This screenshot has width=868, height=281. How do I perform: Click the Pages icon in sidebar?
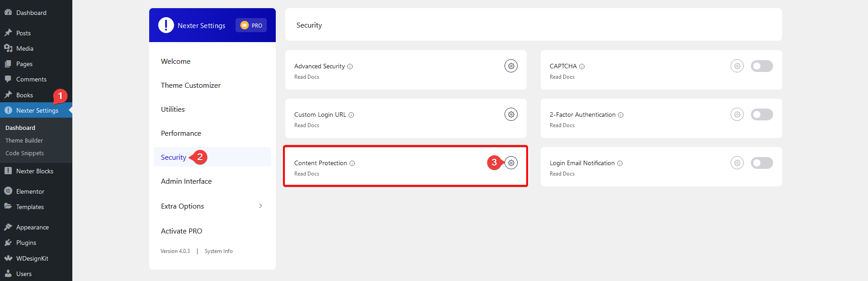(x=8, y=64)
